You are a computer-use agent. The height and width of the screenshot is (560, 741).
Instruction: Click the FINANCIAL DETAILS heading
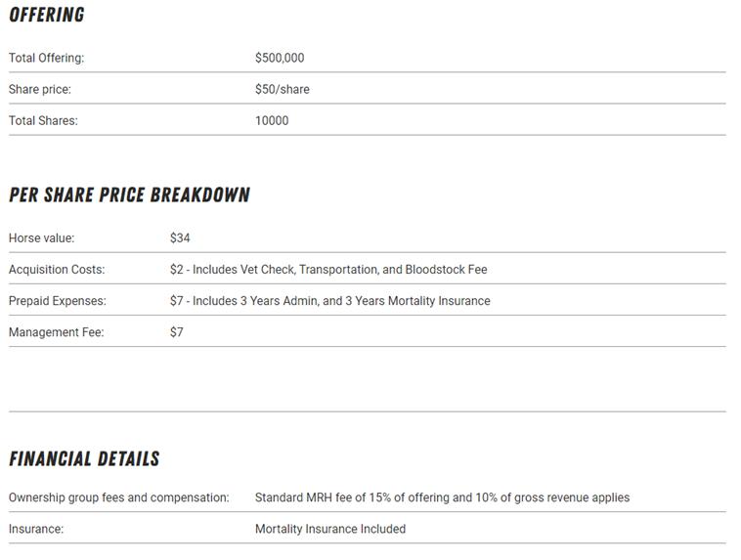tap(84, 458)
